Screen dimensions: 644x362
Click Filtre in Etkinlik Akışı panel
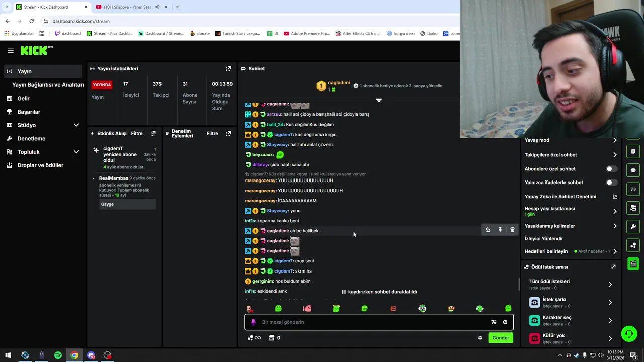[x=137, y=134]
